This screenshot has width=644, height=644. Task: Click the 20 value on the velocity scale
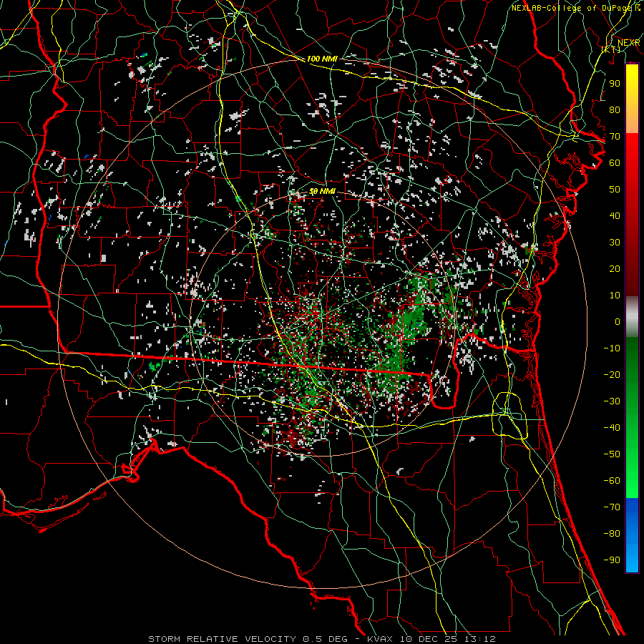pyautogui.click(x=615, y=268)
